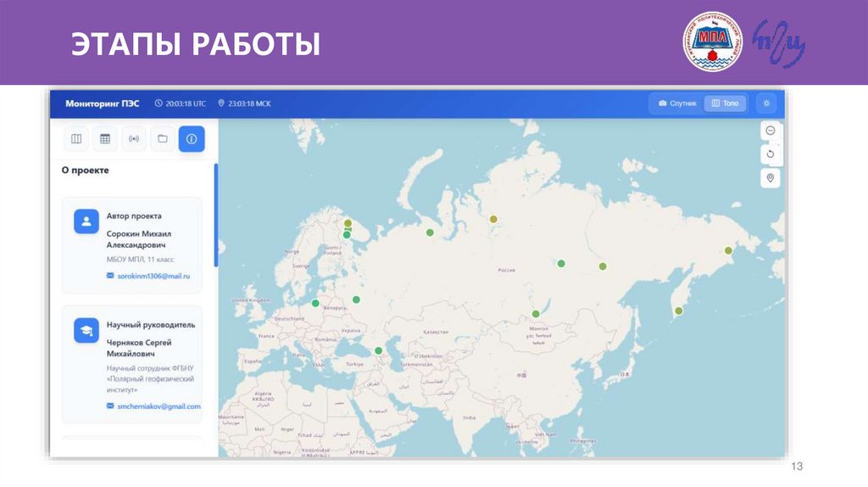Click the pin icon next to МСК time
Viewport: 868px width, 487px height.
pos(221,103)
